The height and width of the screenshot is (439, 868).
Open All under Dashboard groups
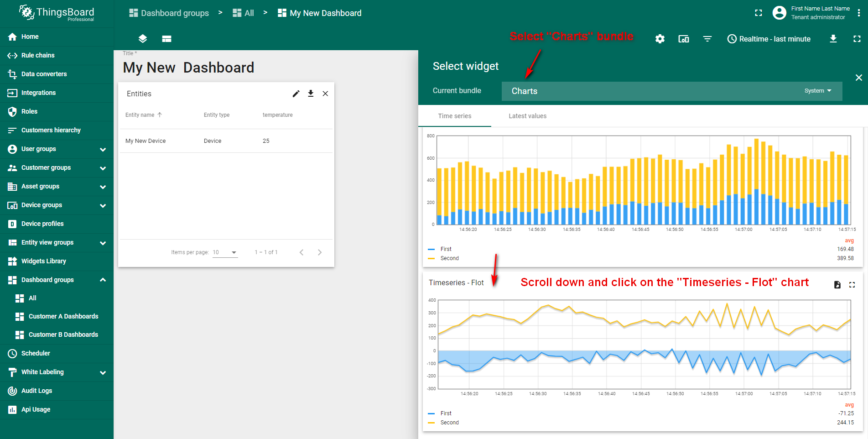[x=57, y=298]
